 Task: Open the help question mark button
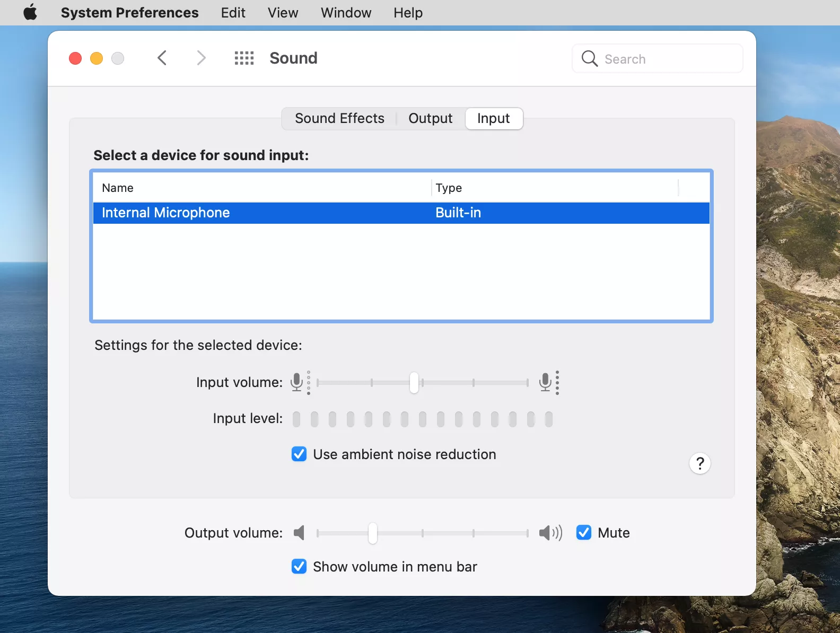click(x=699, y=463)
